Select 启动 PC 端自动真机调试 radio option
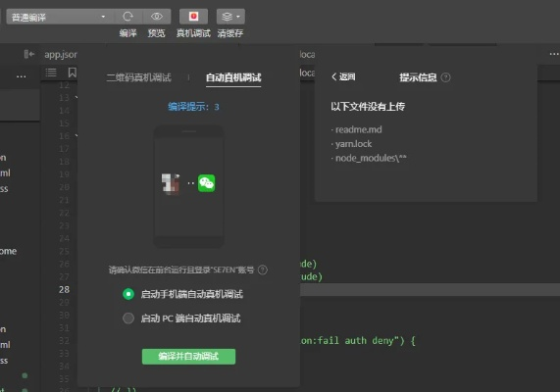The image size is (560, 392). point(128,318)
